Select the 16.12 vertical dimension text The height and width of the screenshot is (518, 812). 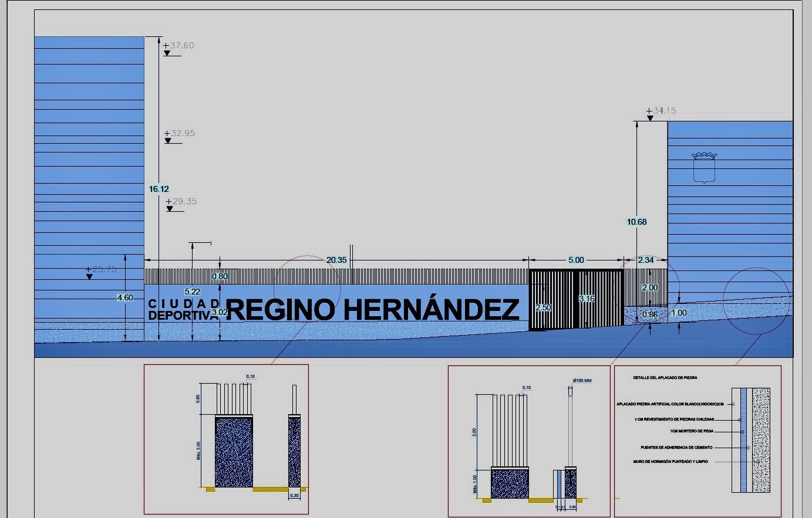coord(159,189)
